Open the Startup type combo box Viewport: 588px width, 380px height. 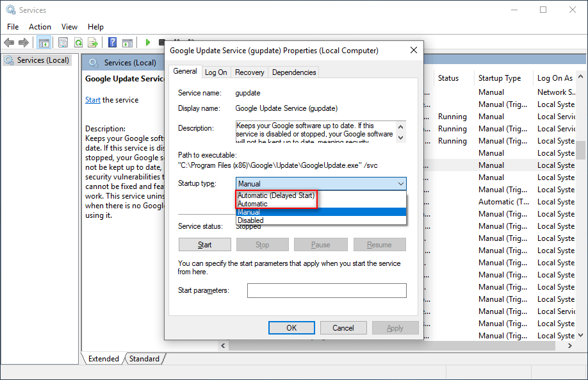point(321,183)
